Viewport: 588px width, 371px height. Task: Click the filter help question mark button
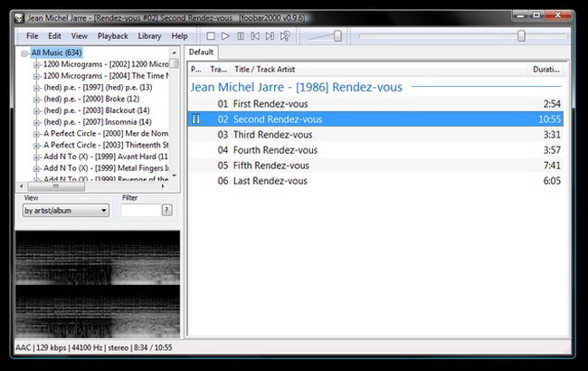(166, 210)
